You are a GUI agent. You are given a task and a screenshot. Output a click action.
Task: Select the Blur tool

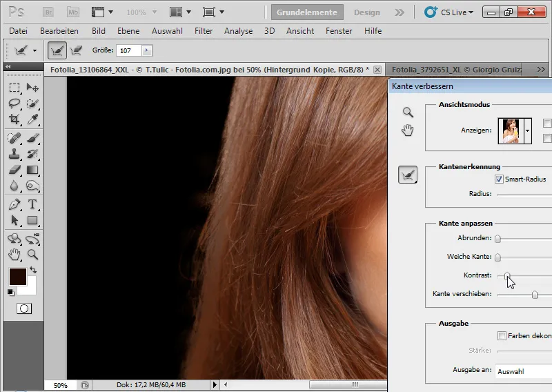[x=14, y=186]
